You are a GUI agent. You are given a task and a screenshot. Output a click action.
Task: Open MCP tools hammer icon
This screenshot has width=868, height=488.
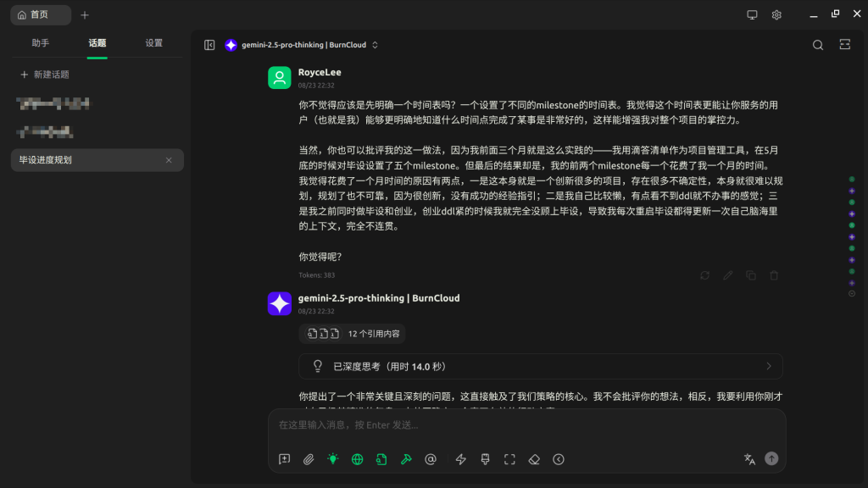click(x=406, y=459)
